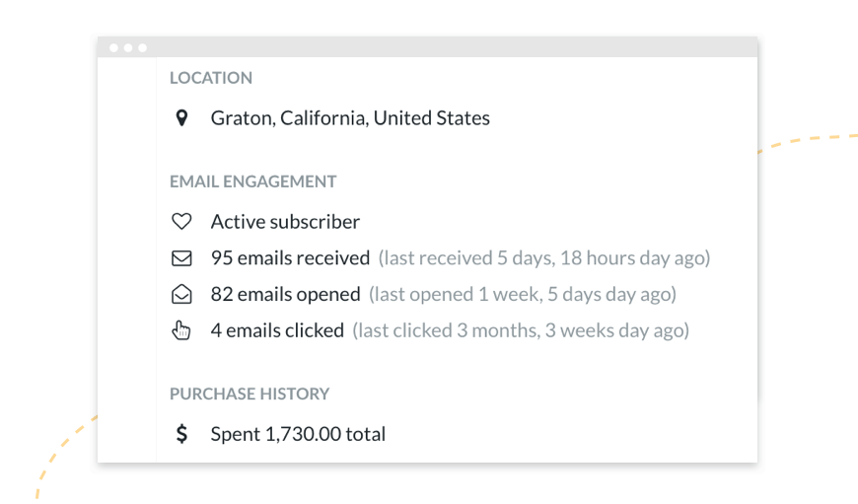858x504 pixels.
Task: Click the PURCHASE HISTORY section heading
Action: coord(250,394)
